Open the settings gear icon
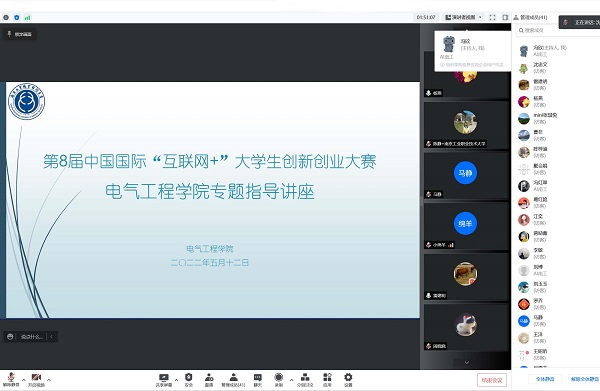This screenshot has width=600, height=391. point(348,380)
